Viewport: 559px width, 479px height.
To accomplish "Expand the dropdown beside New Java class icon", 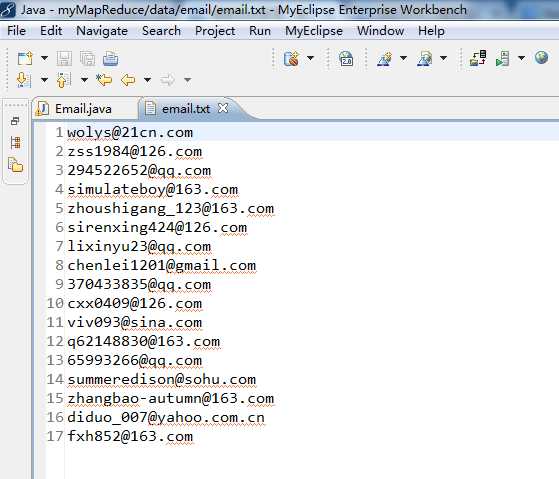I will pyautogui.click(x=311, y=58).
